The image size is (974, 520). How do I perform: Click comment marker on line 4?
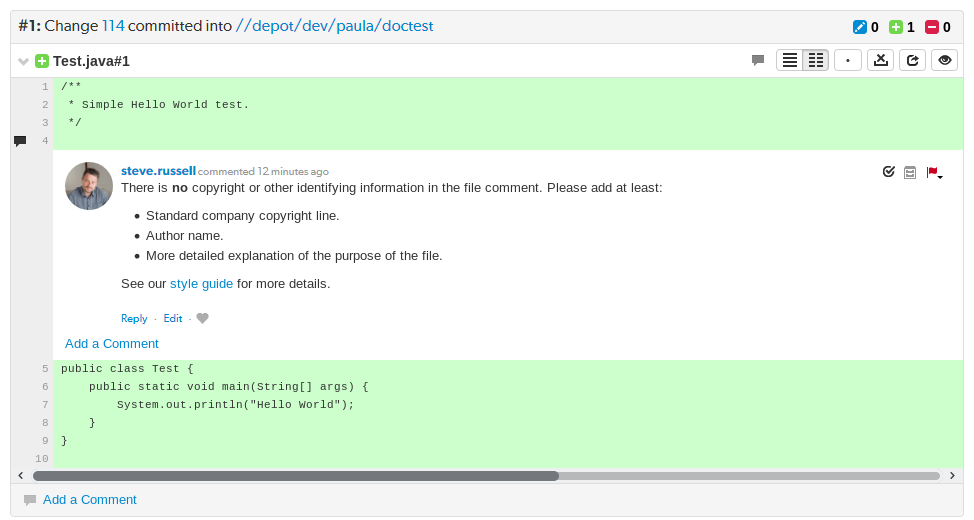20,141
